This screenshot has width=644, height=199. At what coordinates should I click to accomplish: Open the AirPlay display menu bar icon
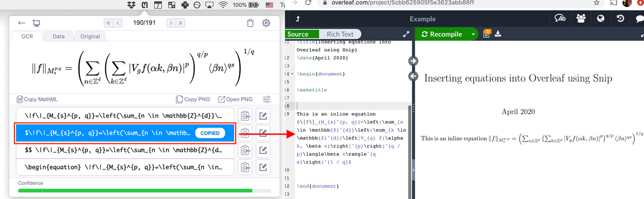[210, 5]
